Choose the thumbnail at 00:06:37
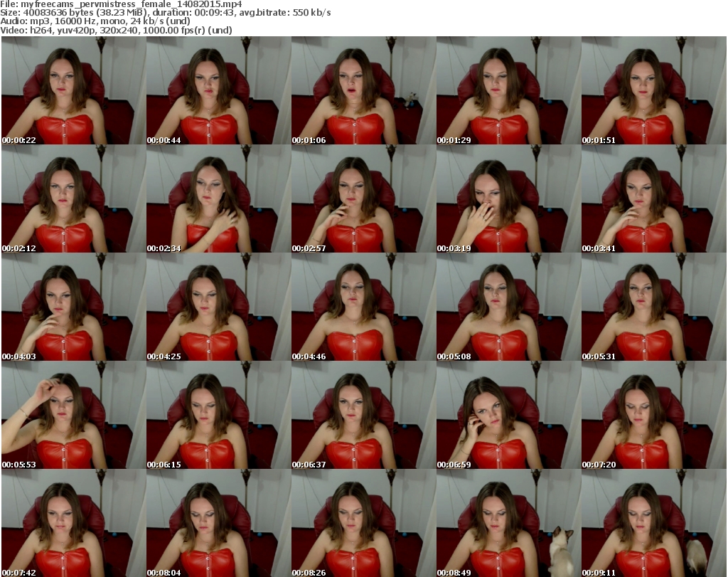The height and width of the screenshot is (577, 728). 363,415
